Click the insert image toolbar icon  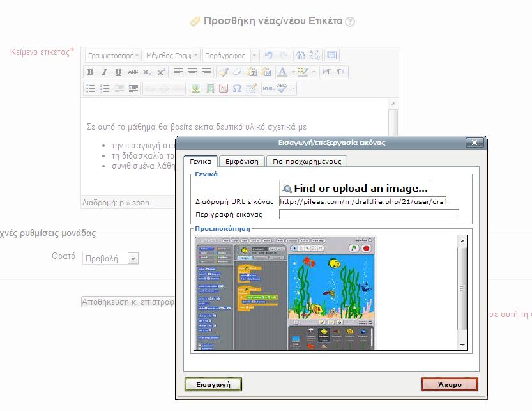(x=195, y=89)
